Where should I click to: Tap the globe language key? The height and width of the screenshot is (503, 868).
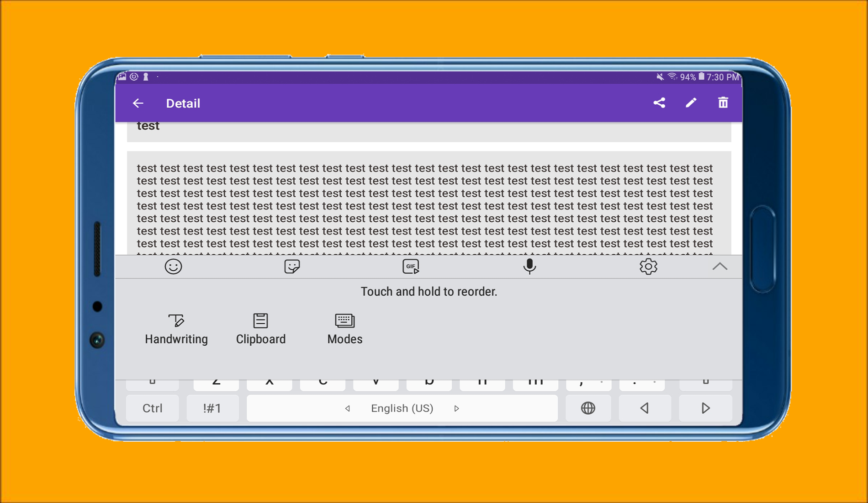point(588,408)
